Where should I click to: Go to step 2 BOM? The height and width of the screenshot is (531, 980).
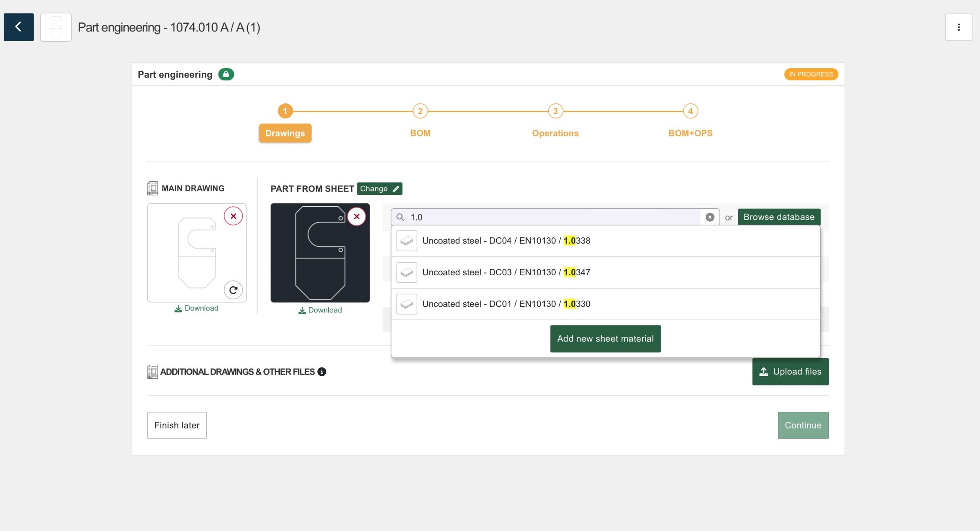pos(420,111)
